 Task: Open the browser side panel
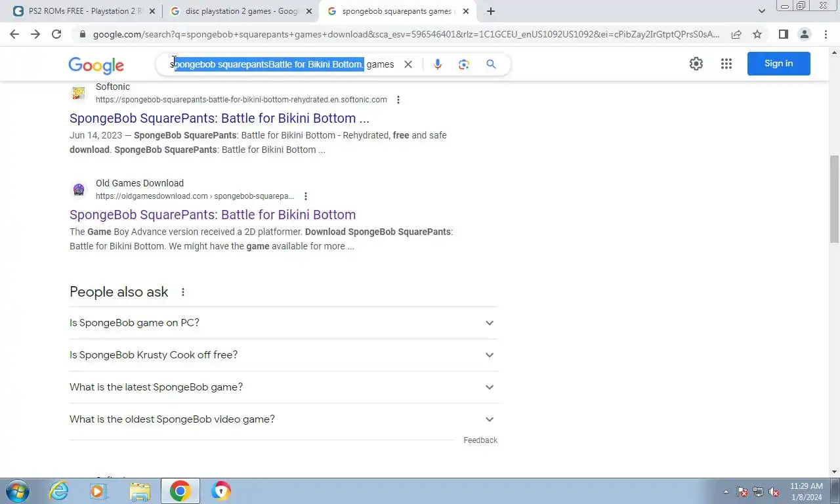783,34
